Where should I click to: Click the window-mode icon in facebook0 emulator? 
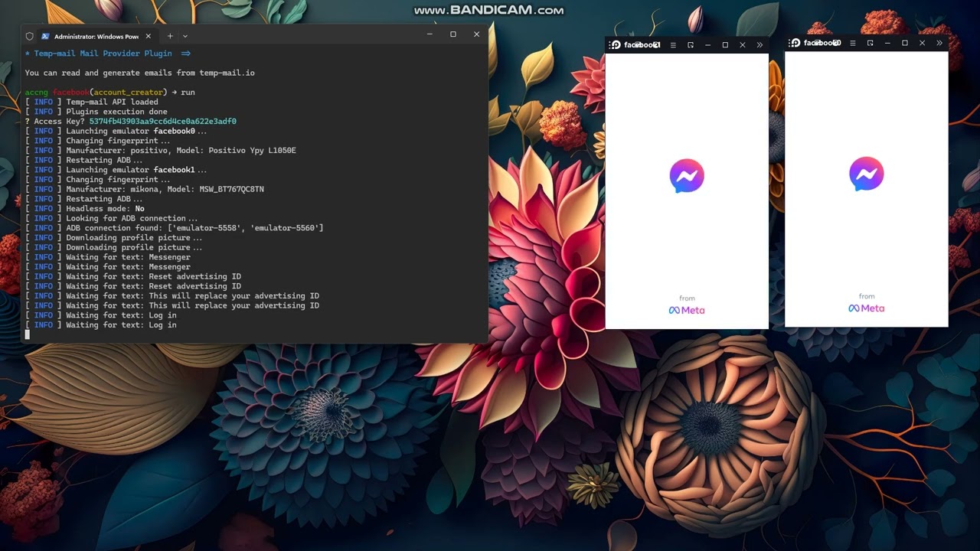coord(871,43)
